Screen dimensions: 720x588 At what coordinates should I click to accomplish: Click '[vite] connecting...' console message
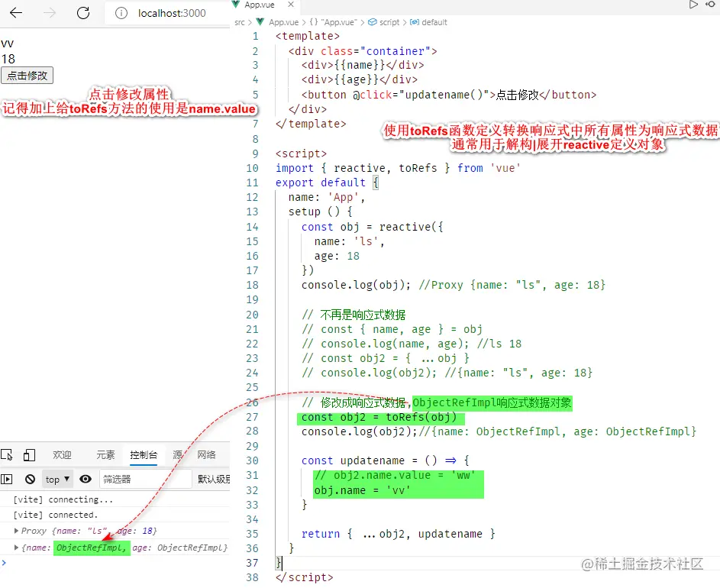(63, 499)
